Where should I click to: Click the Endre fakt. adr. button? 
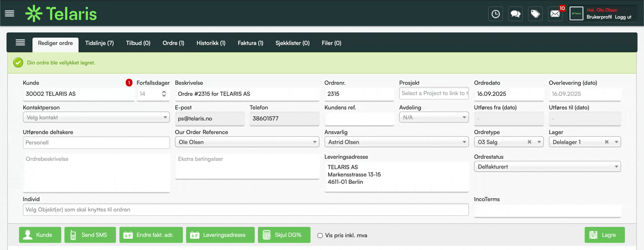click(151, 235)
